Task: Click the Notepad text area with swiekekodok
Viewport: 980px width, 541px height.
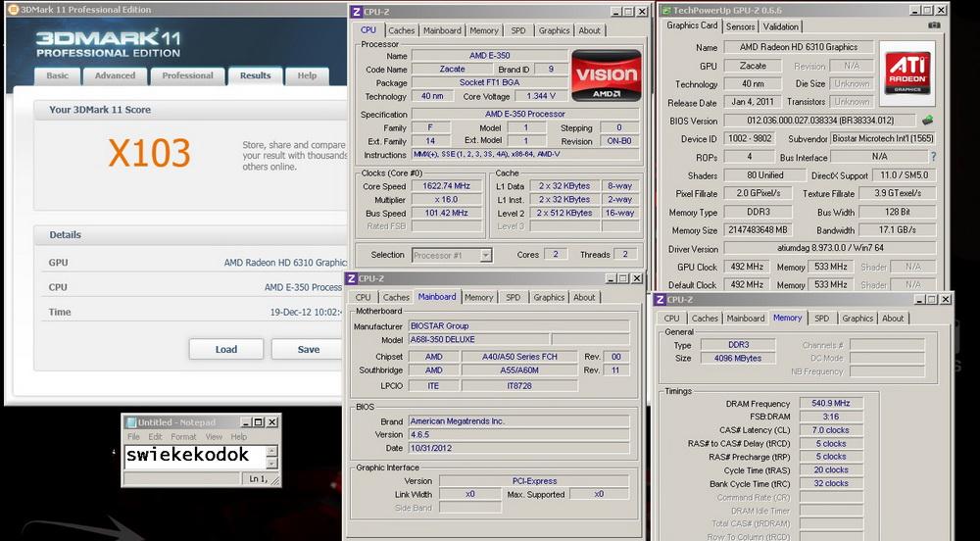Action: point(195,457)
